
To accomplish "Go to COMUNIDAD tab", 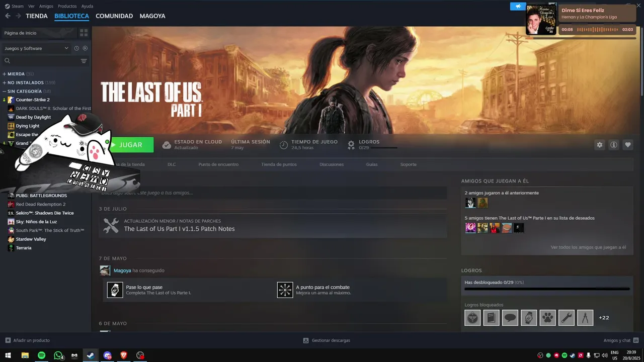I will click(x=114, y=16).
